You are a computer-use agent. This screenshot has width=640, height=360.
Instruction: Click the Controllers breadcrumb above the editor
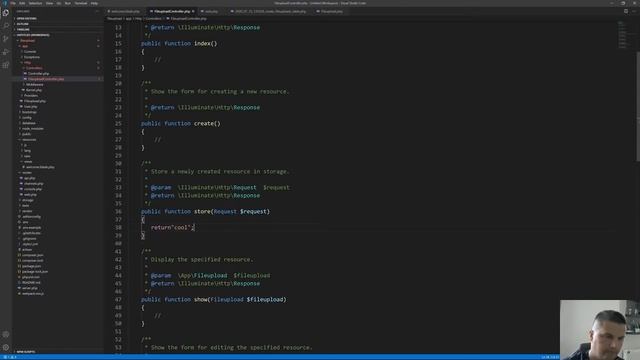tap(153, 19)
